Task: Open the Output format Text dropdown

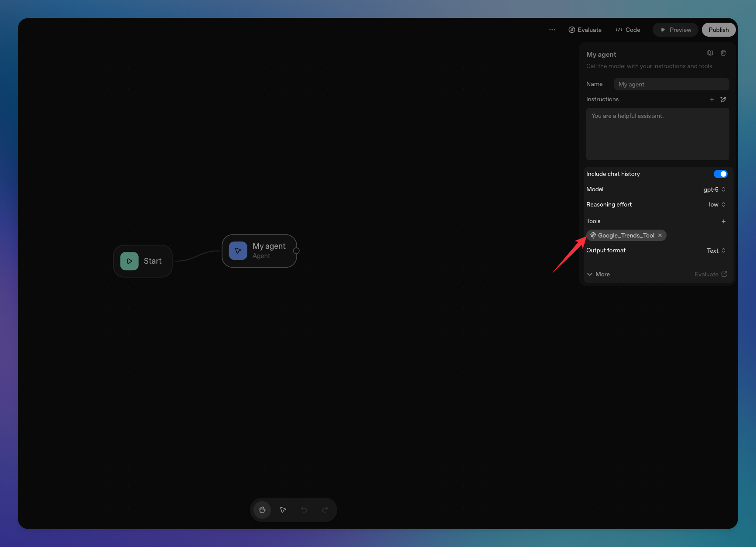Action: pyautogui.click(x=716, y=251)
